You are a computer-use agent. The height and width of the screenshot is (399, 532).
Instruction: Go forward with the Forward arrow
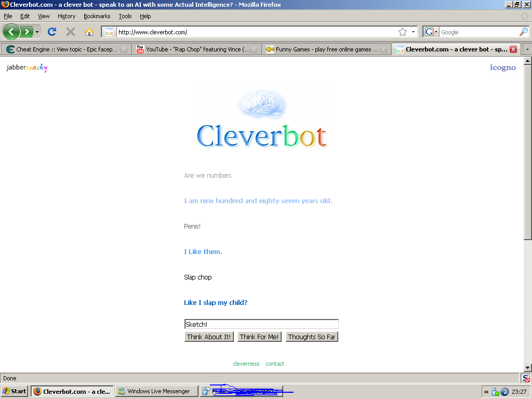[26, 32]
